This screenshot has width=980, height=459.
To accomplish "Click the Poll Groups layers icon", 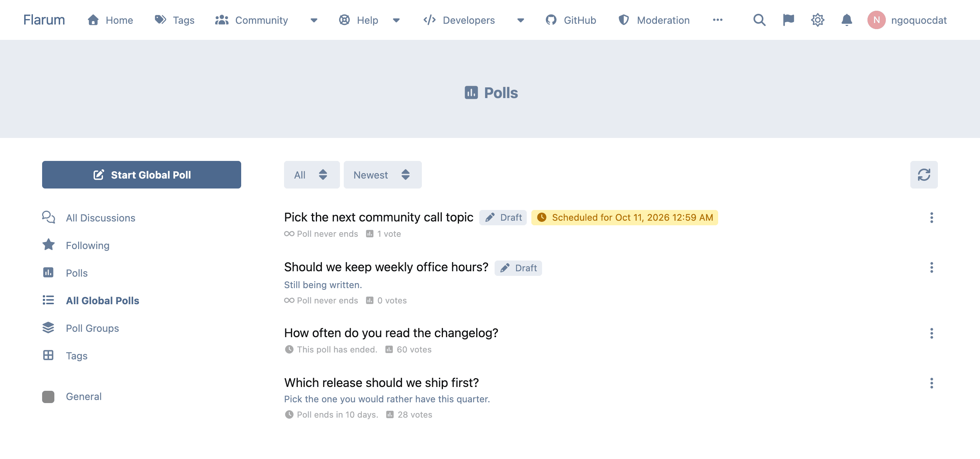I will click(48, 328).
